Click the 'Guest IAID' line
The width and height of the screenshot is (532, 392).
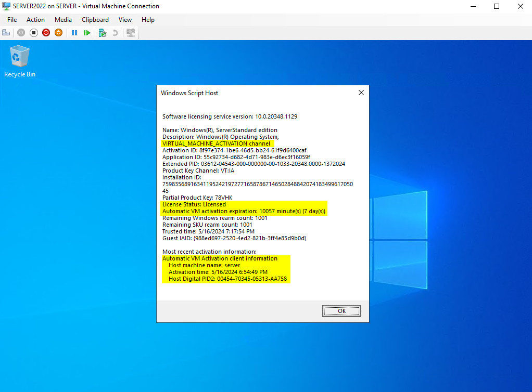click(x=234, y=238)
